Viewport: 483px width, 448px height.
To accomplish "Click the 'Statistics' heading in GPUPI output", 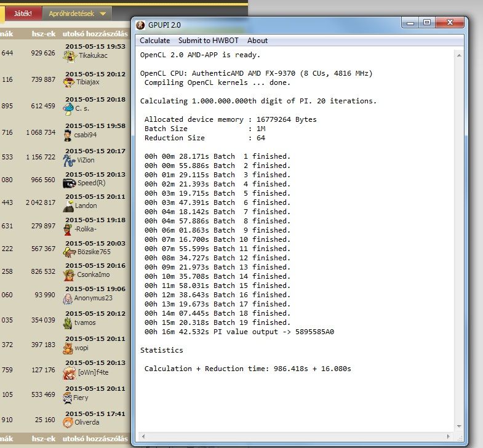I will tap(161, 350).
